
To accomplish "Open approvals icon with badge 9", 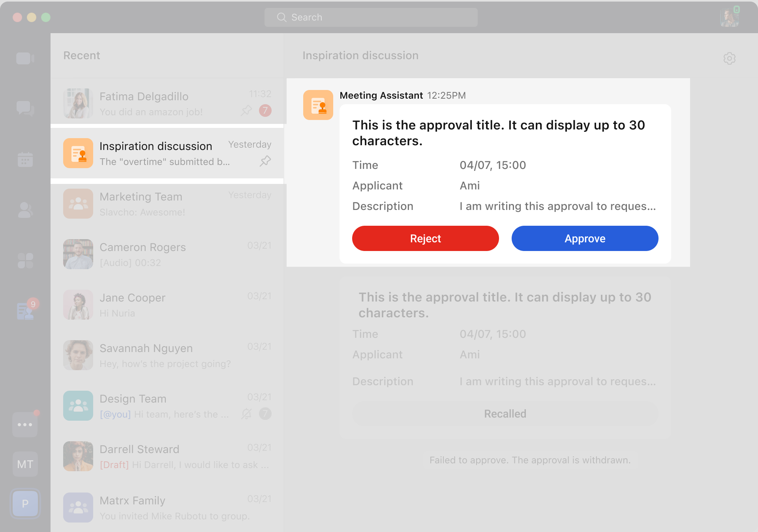I will pos(25,311).
